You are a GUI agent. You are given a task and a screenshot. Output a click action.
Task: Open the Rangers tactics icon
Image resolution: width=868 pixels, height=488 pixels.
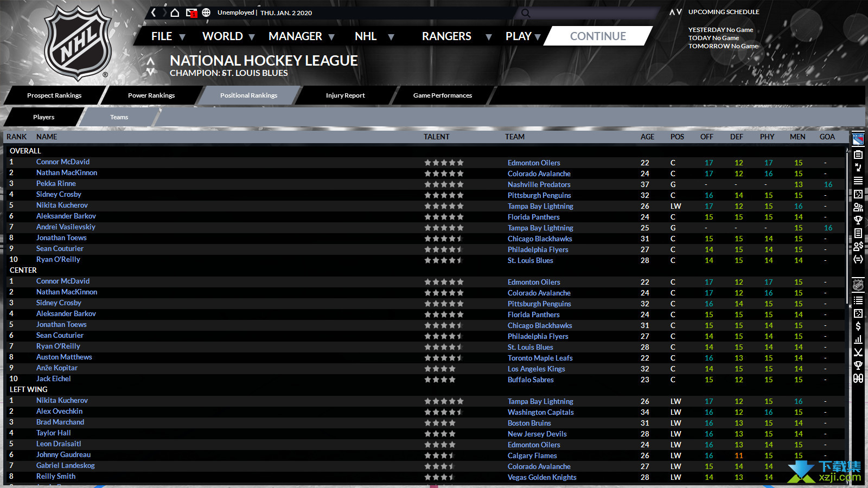pyautogui.click(x=858, y=168)
